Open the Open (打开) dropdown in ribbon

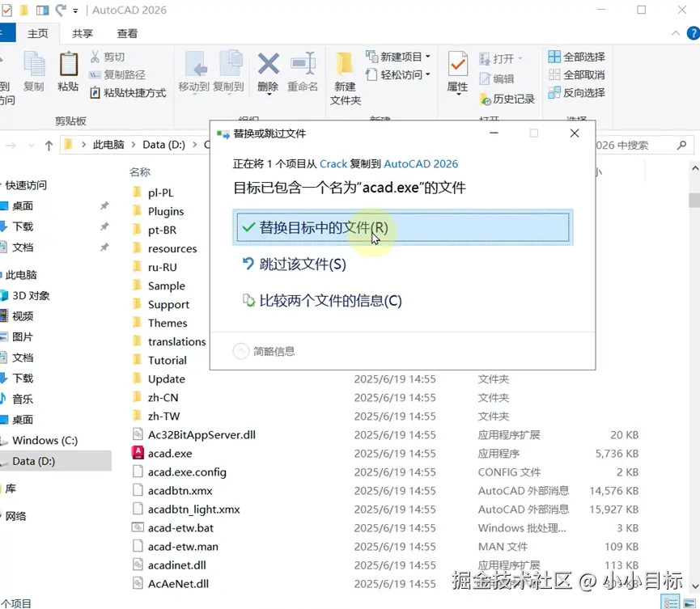pyautogui.click(x=500, y=58)
